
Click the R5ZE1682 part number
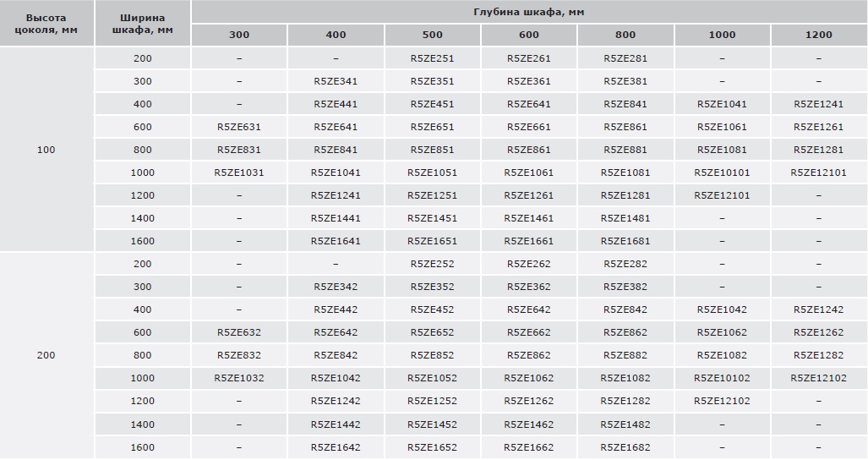[625, 447]
